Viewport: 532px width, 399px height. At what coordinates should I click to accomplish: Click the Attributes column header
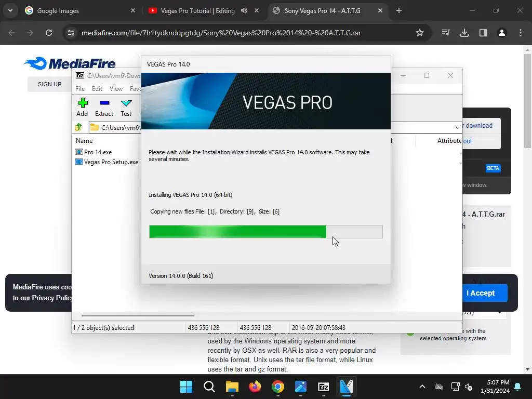(449, 140)
